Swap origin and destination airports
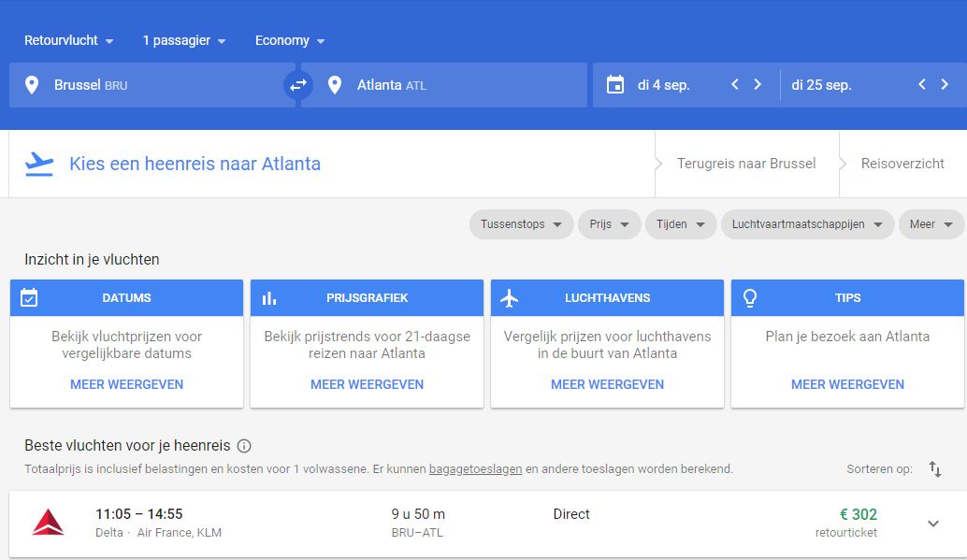 coord(298,85)
